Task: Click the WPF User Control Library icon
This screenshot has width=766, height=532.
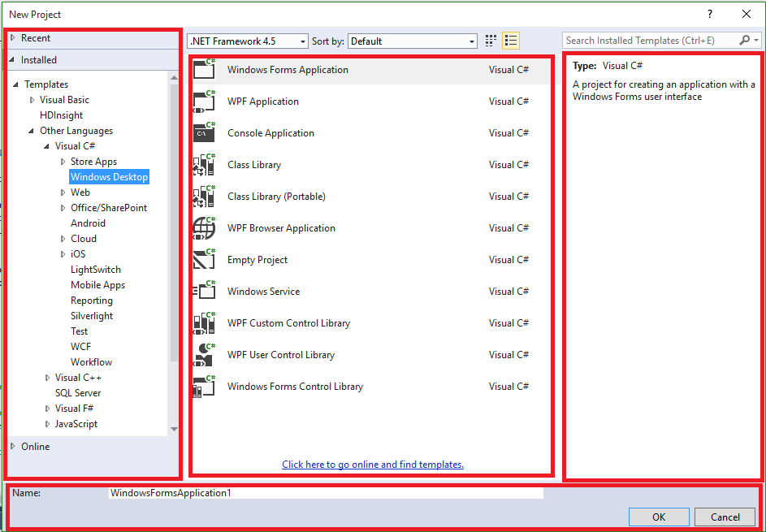Action: tap(204, 355)
